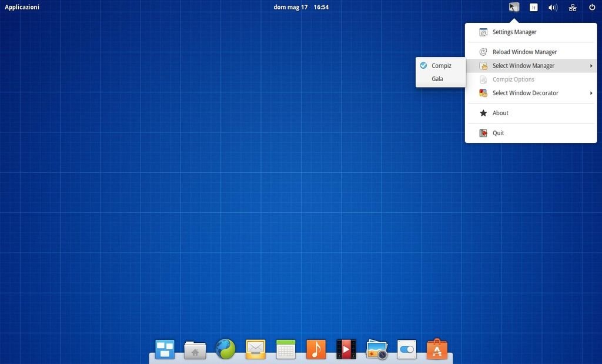602x364 pixels.
Task: Open the Mail app in the dock
Action: (x=255, y=349)
